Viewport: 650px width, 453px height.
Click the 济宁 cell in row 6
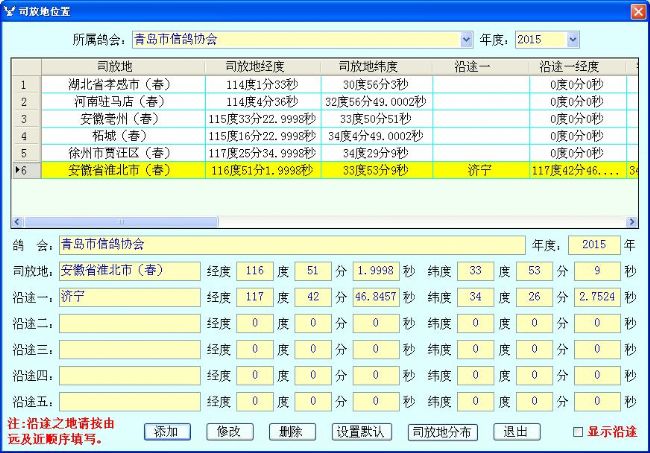tap(480, 170)
